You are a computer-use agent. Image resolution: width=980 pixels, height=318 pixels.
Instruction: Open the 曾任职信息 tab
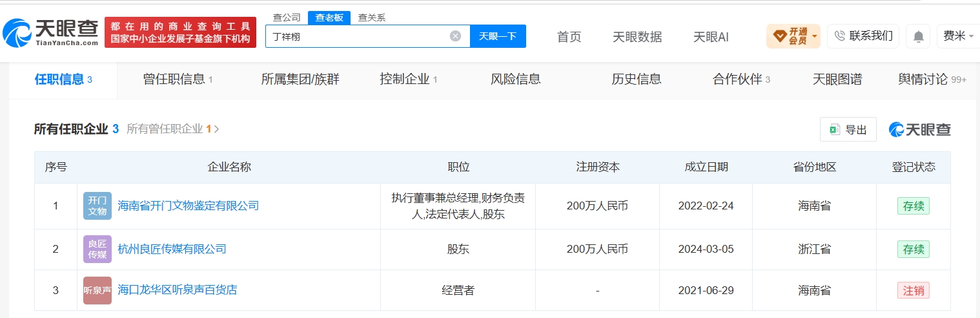click(178, 79)
